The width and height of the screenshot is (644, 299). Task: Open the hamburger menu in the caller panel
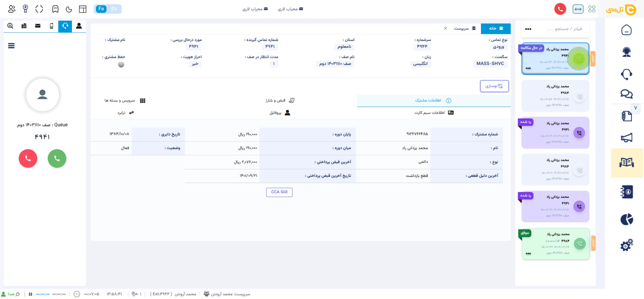(11, 46)
